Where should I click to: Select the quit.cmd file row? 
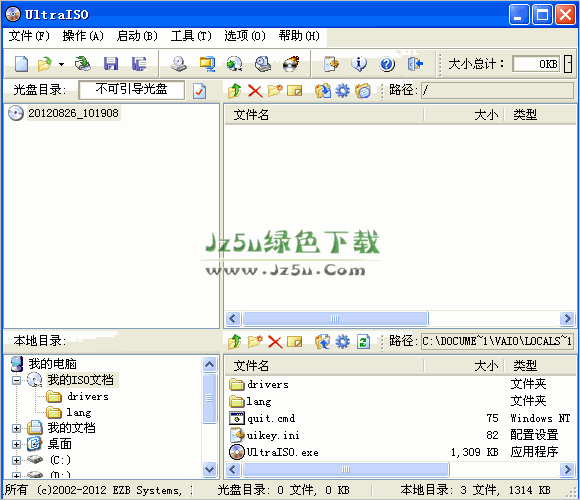[400, 418]
